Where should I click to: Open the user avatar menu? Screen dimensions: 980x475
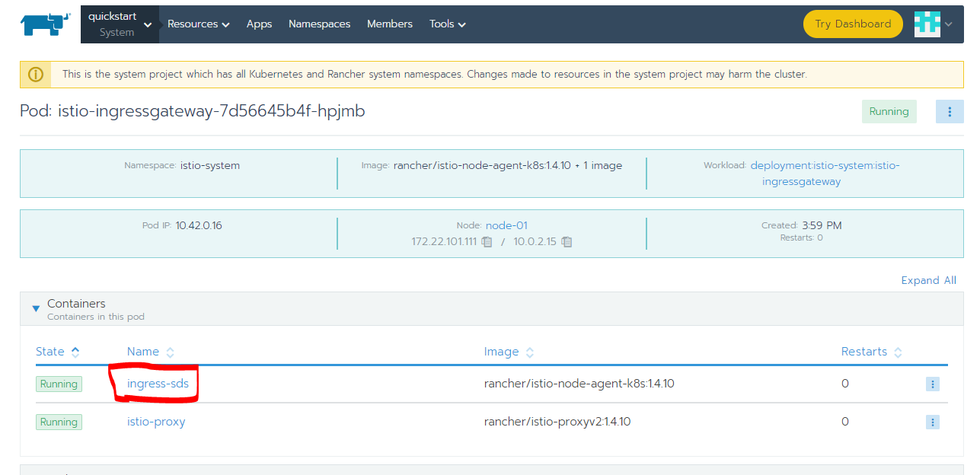(934, 24)
